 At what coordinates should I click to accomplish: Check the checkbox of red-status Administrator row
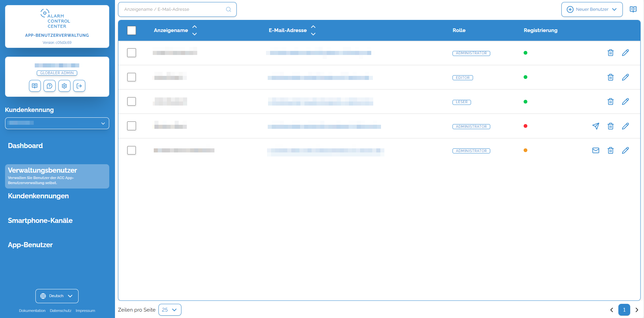click(131, 126)
